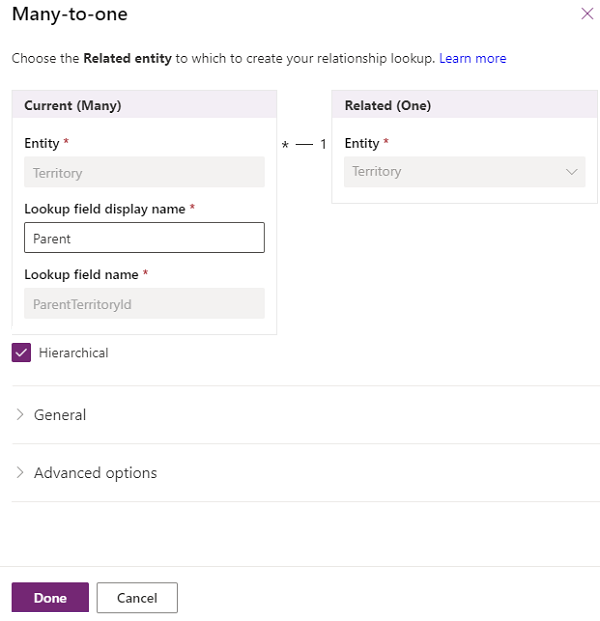The height and width of the screenshot is (621, 600).
Task: Click the Lookup field display name label
Action: (105, 209)
